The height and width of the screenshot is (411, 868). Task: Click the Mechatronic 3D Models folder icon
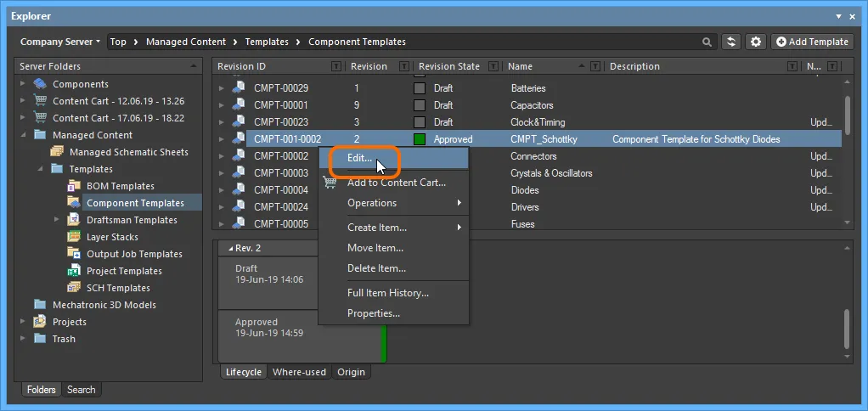(40, 305)
